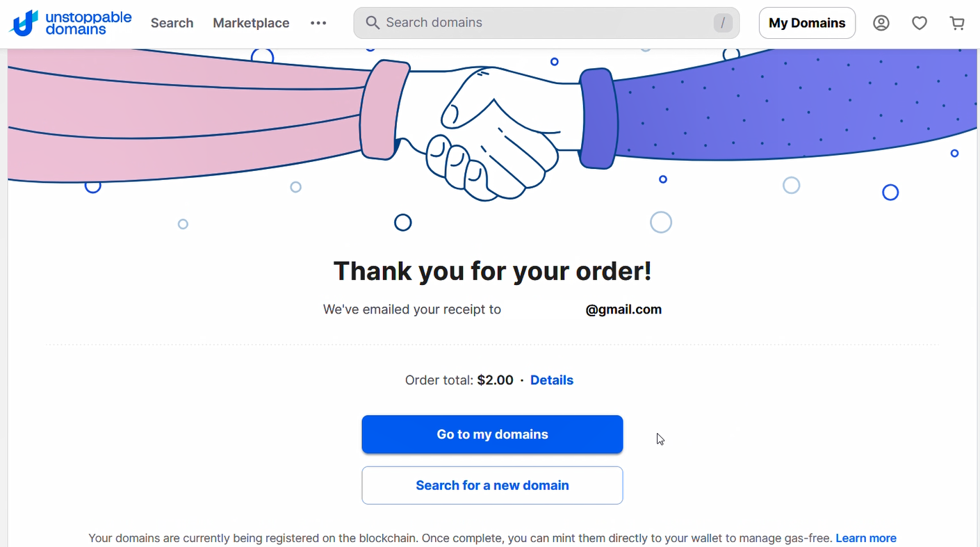Screen dimensions: 980x547
Task: Click the Thank you for your order heading
Action: click(493, 271)
